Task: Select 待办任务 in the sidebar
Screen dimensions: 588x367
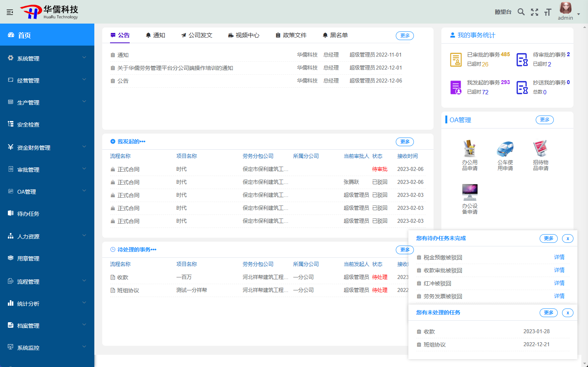Action: click(28, 214)
